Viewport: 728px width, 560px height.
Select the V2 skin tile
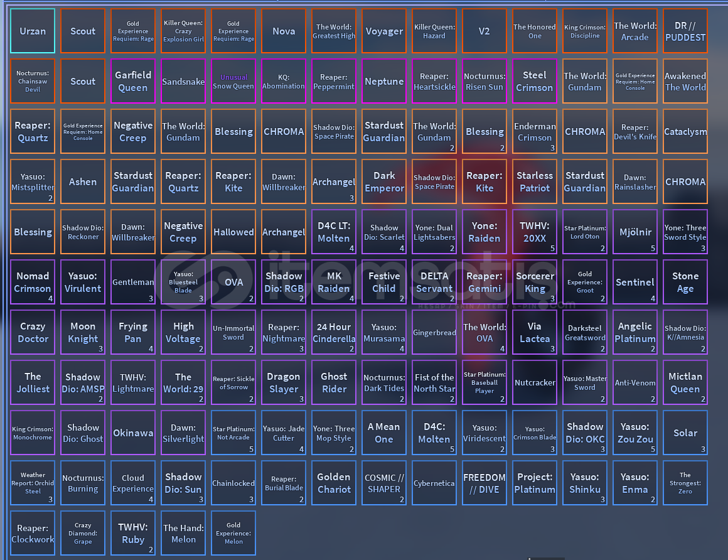[484, 31]
